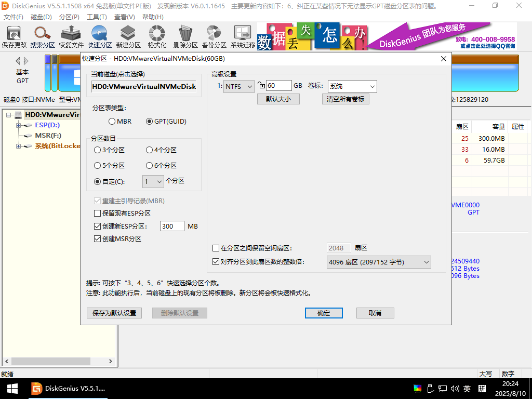This screenshot has width=532, height=399.
Task: Launch the 恢复文件 file recovery tool
Action: [71, 37]
